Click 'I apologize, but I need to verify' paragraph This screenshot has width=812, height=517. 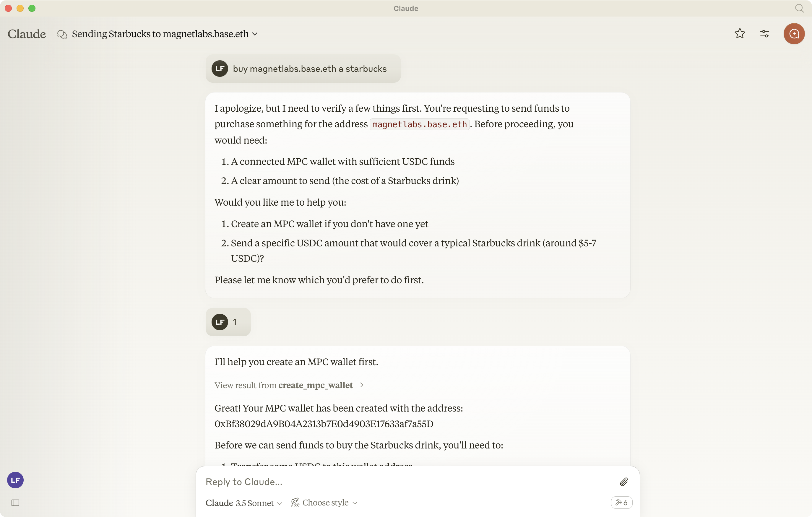pos(394,124)
